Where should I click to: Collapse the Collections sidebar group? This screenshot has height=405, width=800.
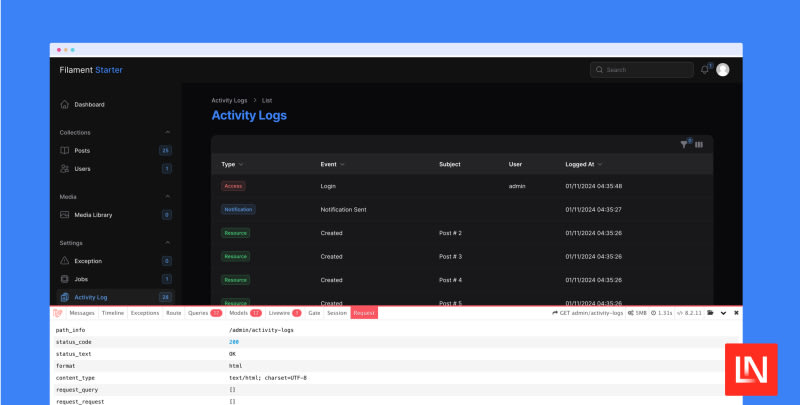click(167, 132)
